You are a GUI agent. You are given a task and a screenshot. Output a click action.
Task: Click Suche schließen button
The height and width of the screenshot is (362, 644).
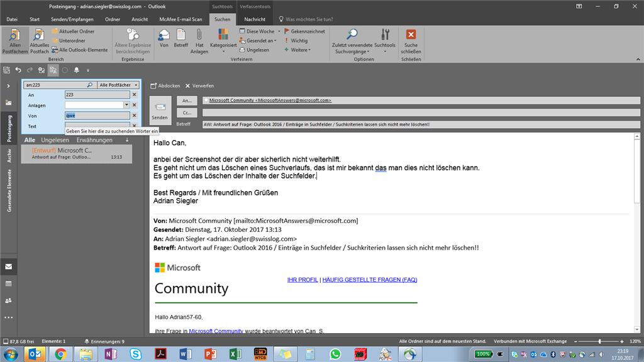(411, 41)
